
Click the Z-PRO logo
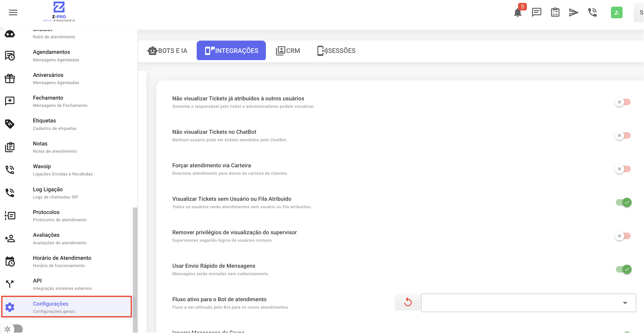59,12
